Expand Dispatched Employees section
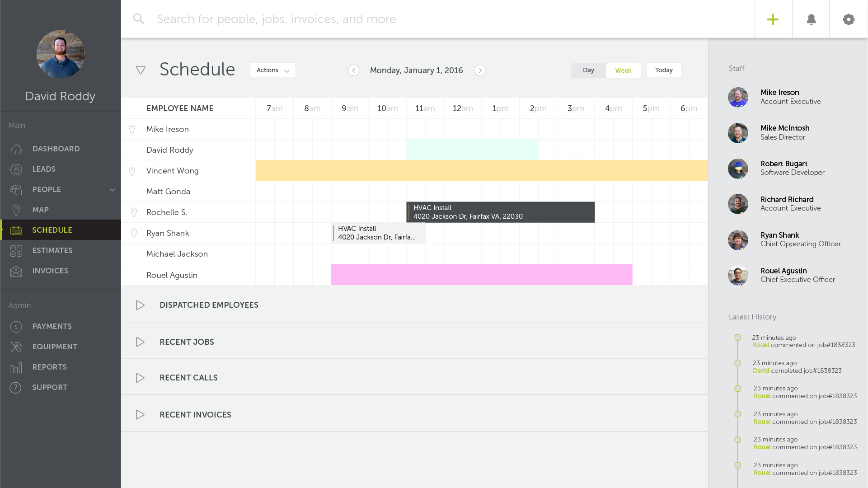Image resolution: width=868 pixels, height=488 pixels. tap(140, 305)
